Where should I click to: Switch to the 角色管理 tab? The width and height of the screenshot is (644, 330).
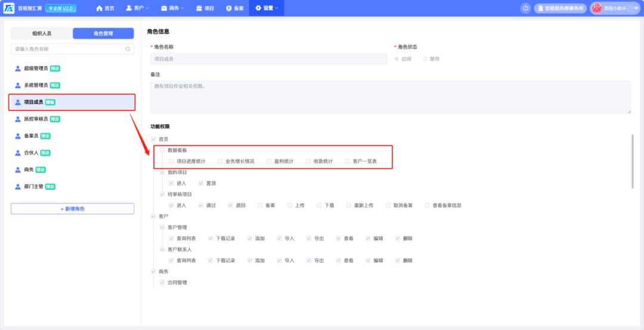(103, 33)
